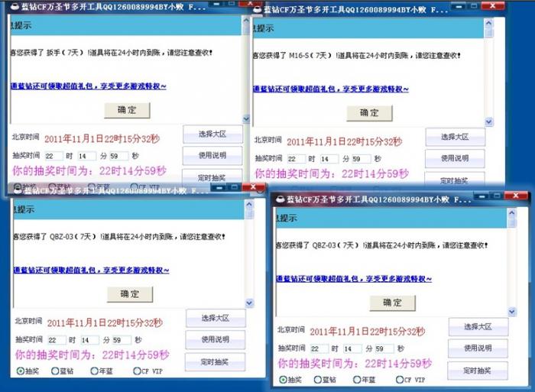Image resolution: width=535 pixels, height=392 pixels.
Task: Open blue diamond gift link in bottom-left window
Action: pyautogui.click(x=91, y=270)
